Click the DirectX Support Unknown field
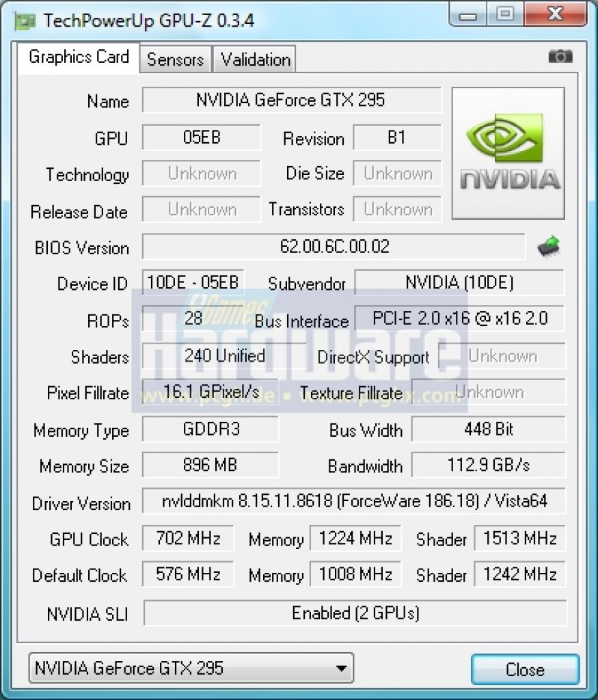The image size is (598, 700). tap(502, 355)
